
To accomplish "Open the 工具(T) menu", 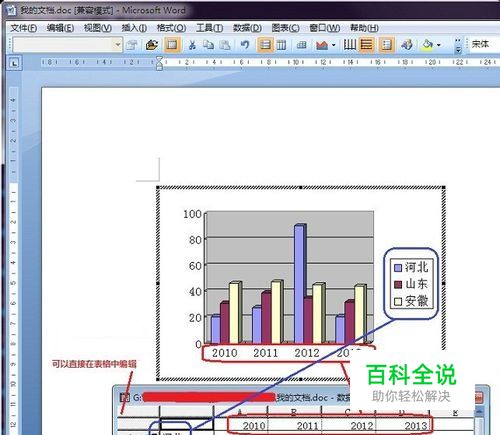I will coord(209,28).
